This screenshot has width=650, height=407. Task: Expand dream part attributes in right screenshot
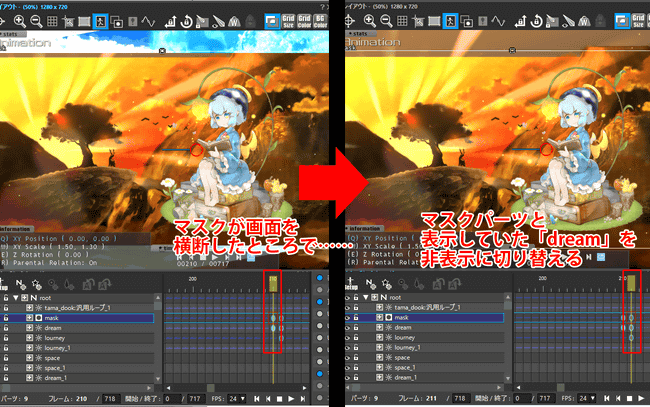click(x=379, y=327)
